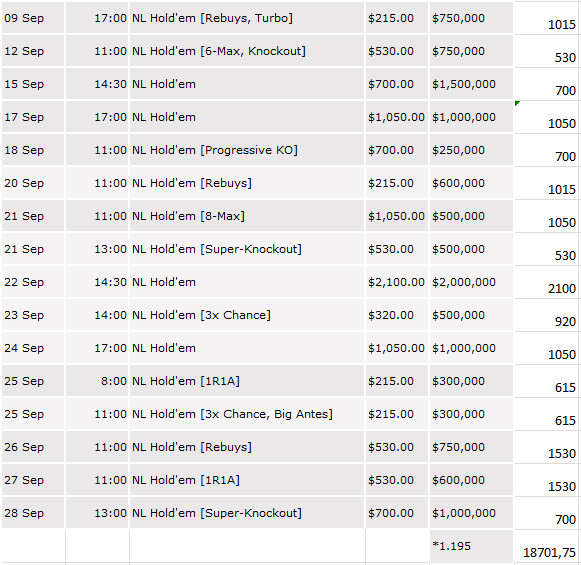
Task: Click the cell with value 2100
Action: point(546,282)
